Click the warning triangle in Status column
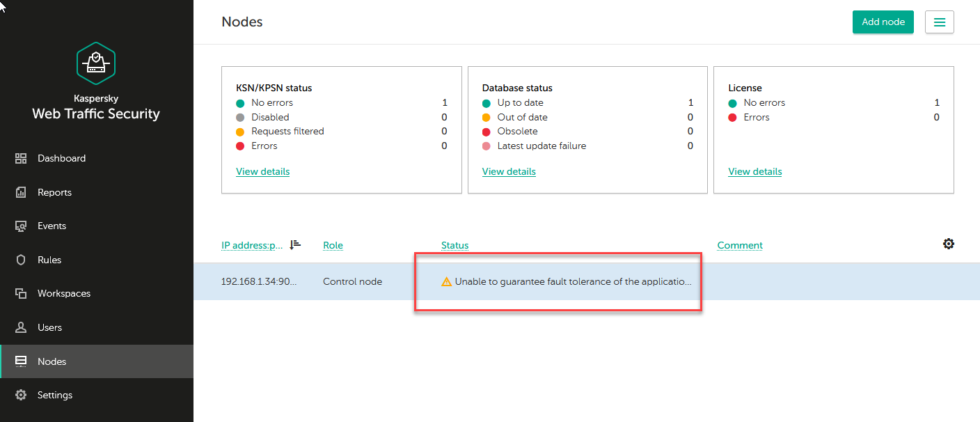Image resolution: width=980 pixels, height=422 pixels. pyautogui.click(x=447, y=282)
